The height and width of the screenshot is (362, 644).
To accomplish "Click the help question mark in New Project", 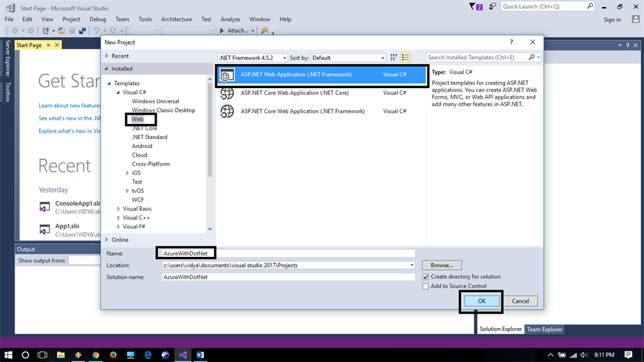I will [511, 42].
